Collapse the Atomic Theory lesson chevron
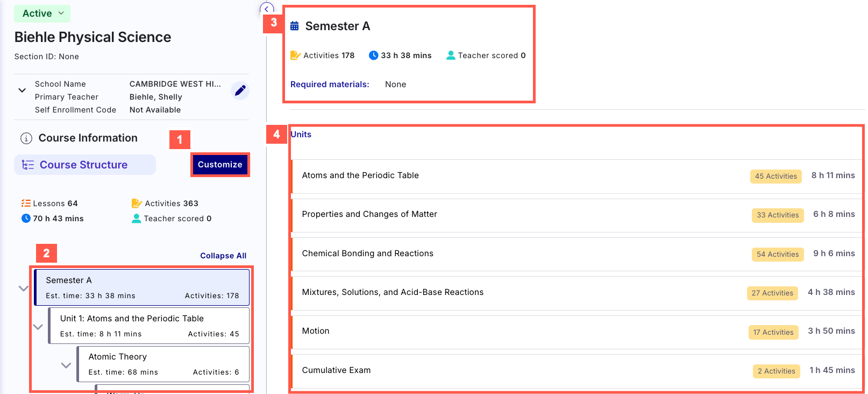 tap(66, 365)
